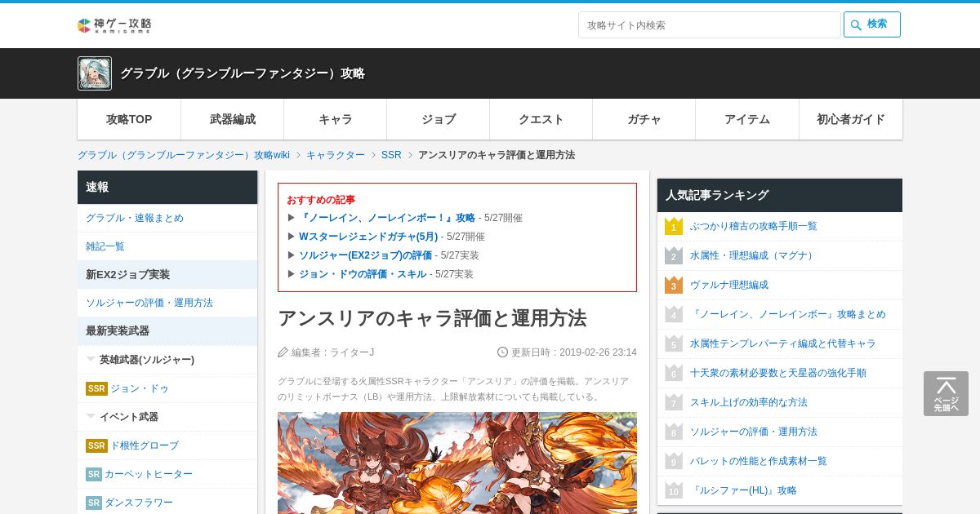Open ジョン・ドゥ weapon link in sidebar
The height and width of the screenshot is (514, 980).
(x=140, y=388)
